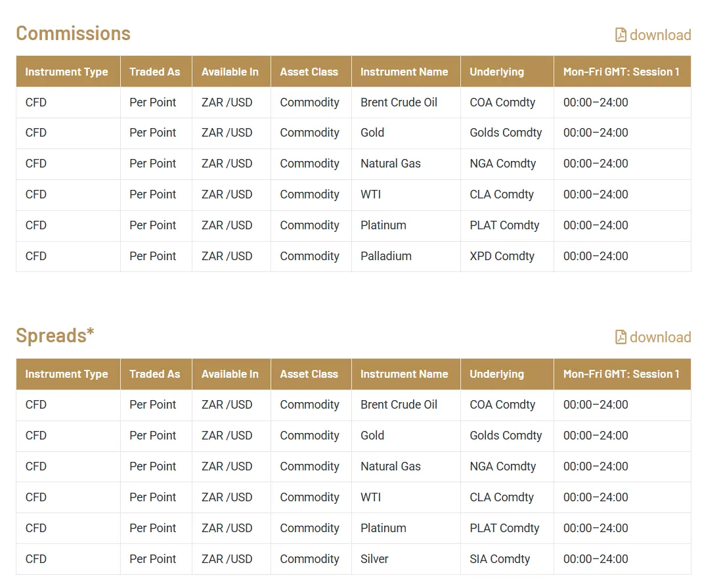The height and width of the screenshot is (588, 721).
Task: Click the Mon-Fri GMT Session 1 header in Spreads
Action: point(622,374)
